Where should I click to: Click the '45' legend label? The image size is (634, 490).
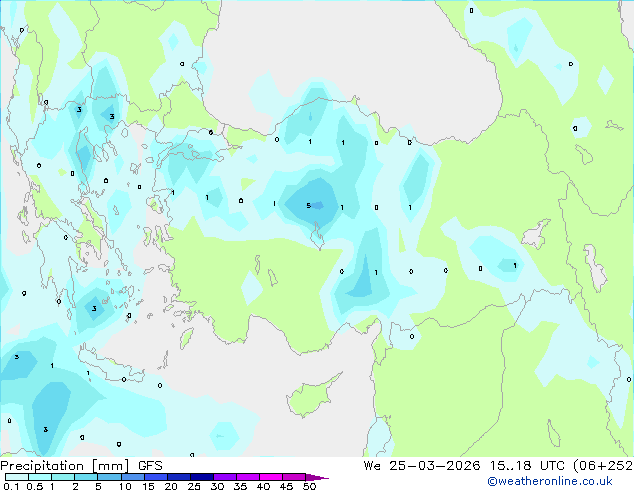286,486
